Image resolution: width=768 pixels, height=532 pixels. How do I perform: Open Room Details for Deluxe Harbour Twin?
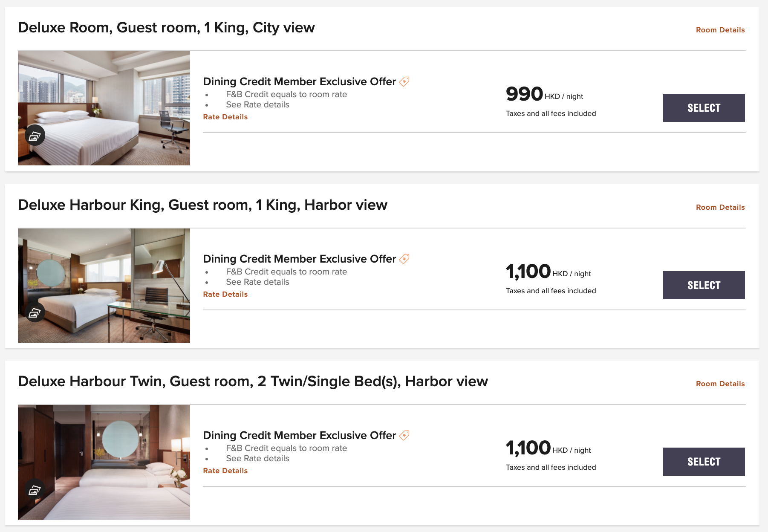point(720,384)
